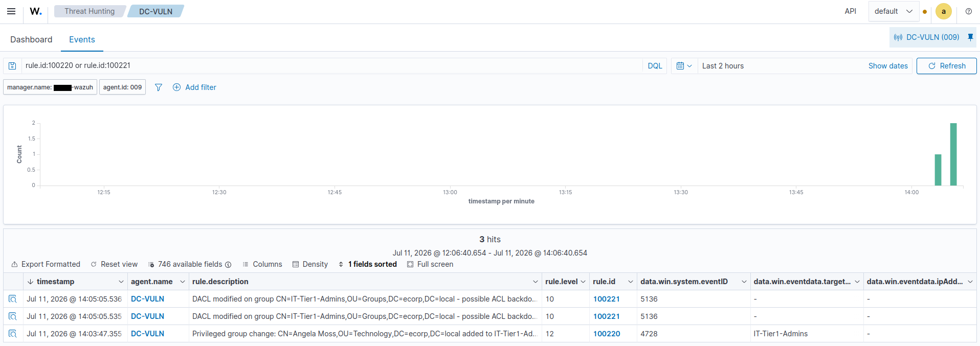Viewport: 980px width, 346px height.
Task: Click the DC-VULN breadcrumb
Action: [155, 11]
